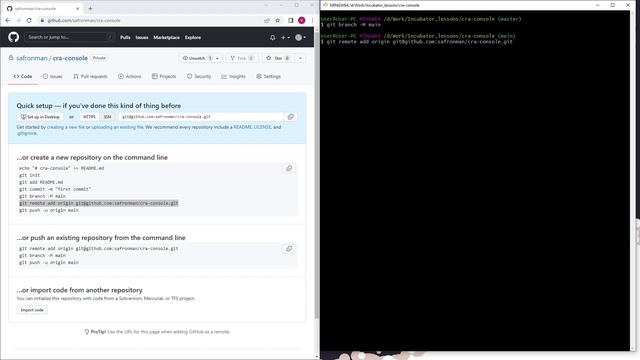Click the Import code button
This screenshot has height=360, width=640.
coord(32,310)
